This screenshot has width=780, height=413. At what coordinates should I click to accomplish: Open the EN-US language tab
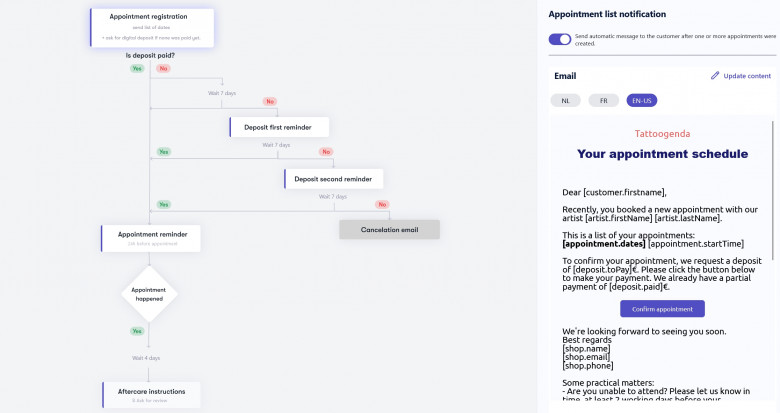point(641,100)
